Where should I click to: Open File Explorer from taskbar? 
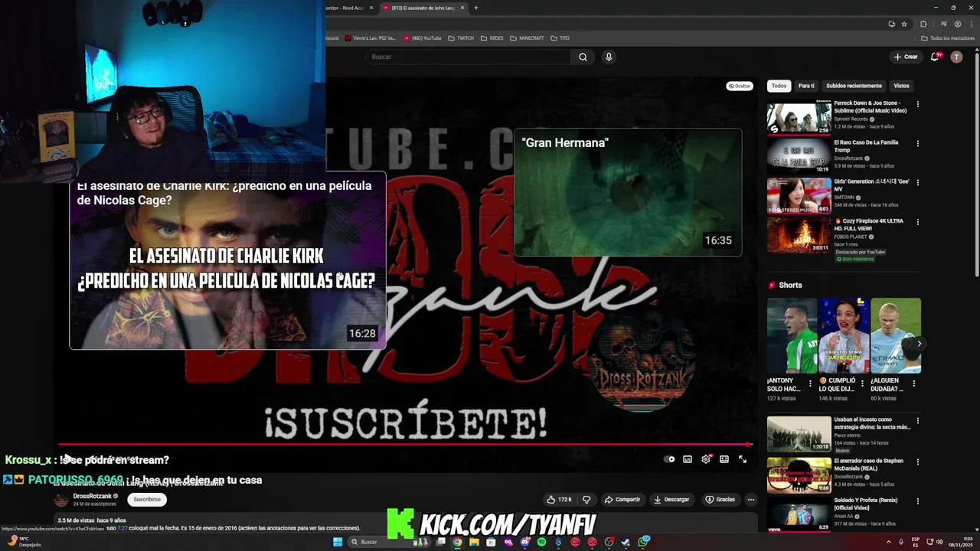click(x=474, y=542)
